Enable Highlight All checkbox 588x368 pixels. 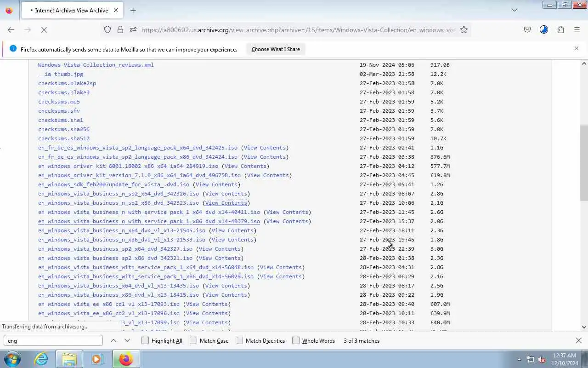pyautogui.click(x=145, y=340)
